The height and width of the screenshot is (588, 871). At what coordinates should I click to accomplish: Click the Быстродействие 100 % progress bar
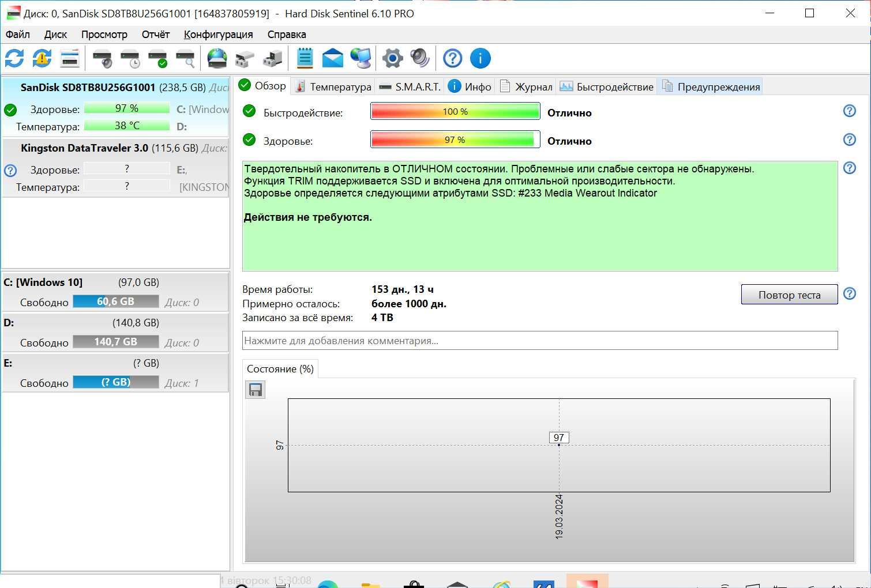(455, 111)
